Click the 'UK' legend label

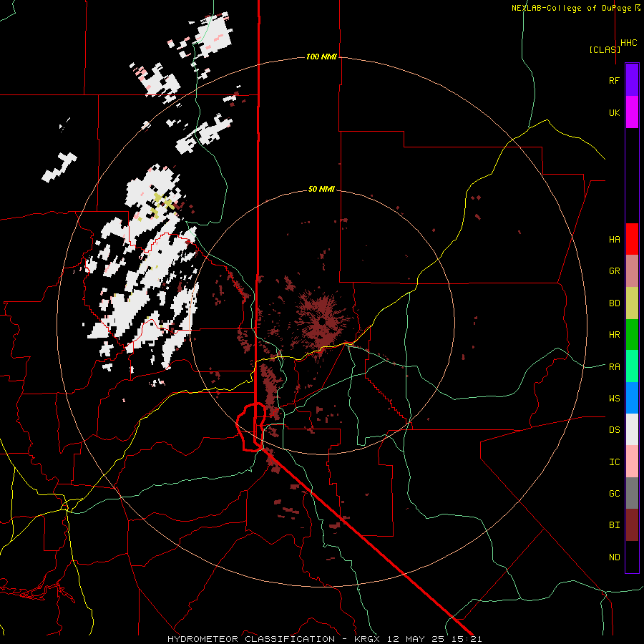tap(614, 112)
